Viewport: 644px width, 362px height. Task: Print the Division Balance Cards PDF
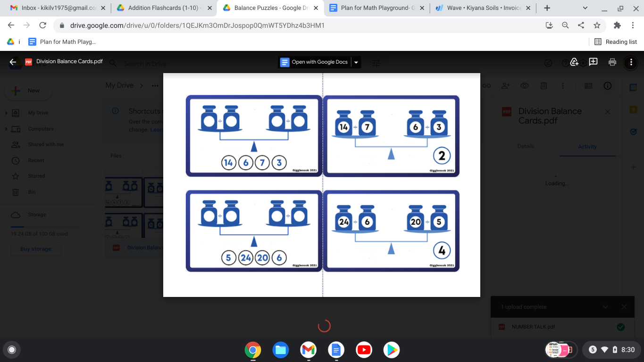[x=612, y=62]
